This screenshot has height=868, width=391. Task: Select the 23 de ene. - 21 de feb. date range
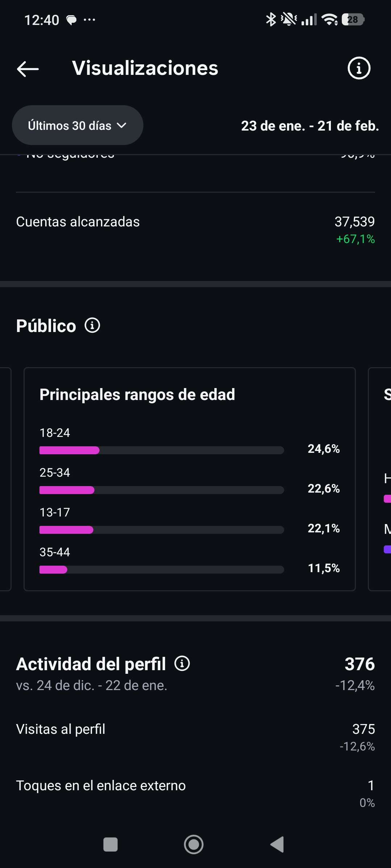click(310, 126)
